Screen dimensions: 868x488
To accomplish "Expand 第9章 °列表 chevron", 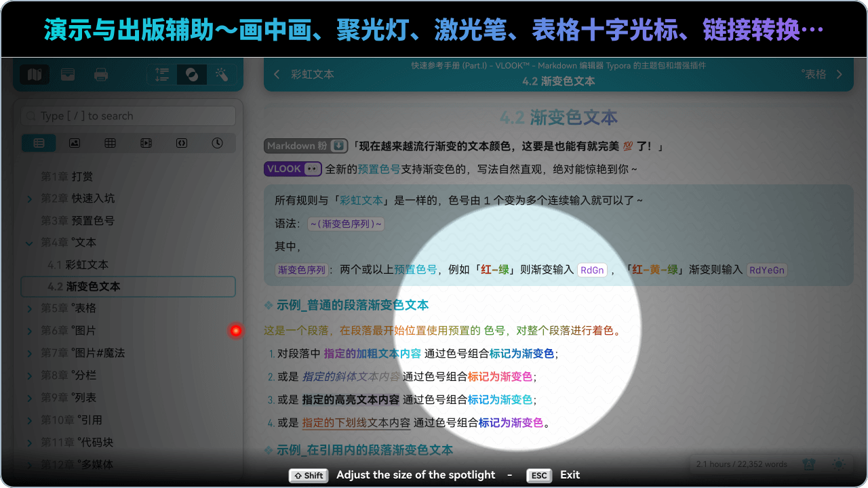I will (29, 398).
